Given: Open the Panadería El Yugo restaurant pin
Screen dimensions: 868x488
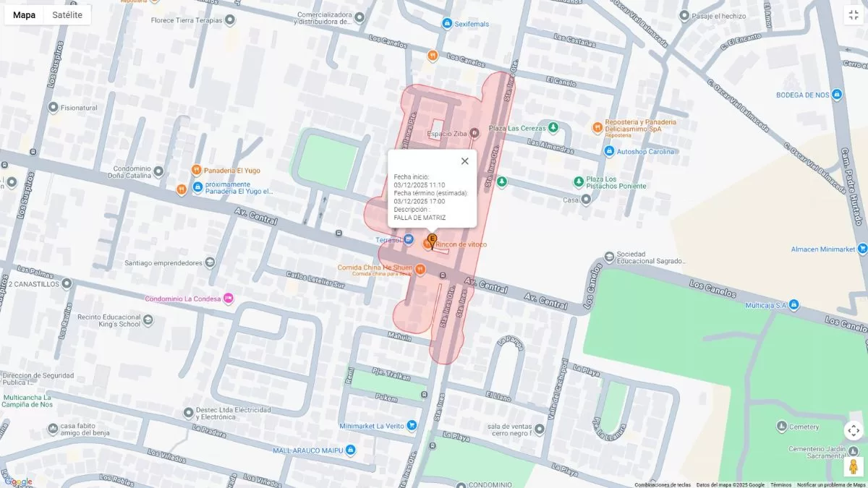Looking at the screenshot, I should point(196,171).
